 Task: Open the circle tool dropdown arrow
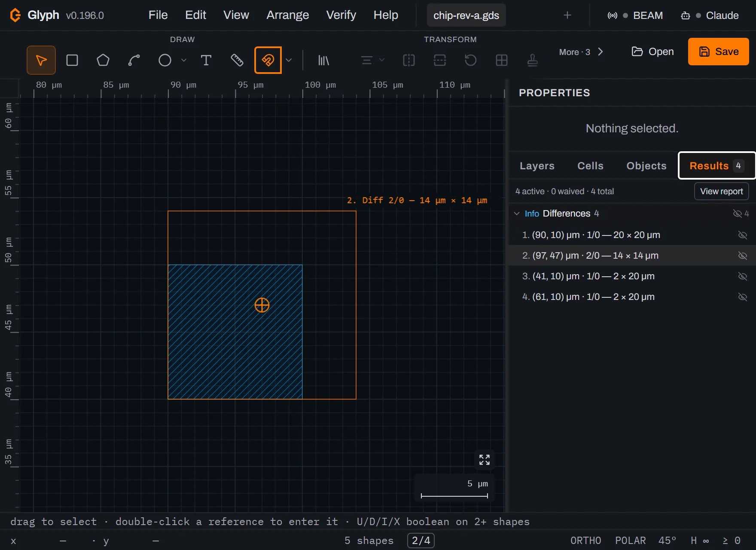click(x=184, y=60)
